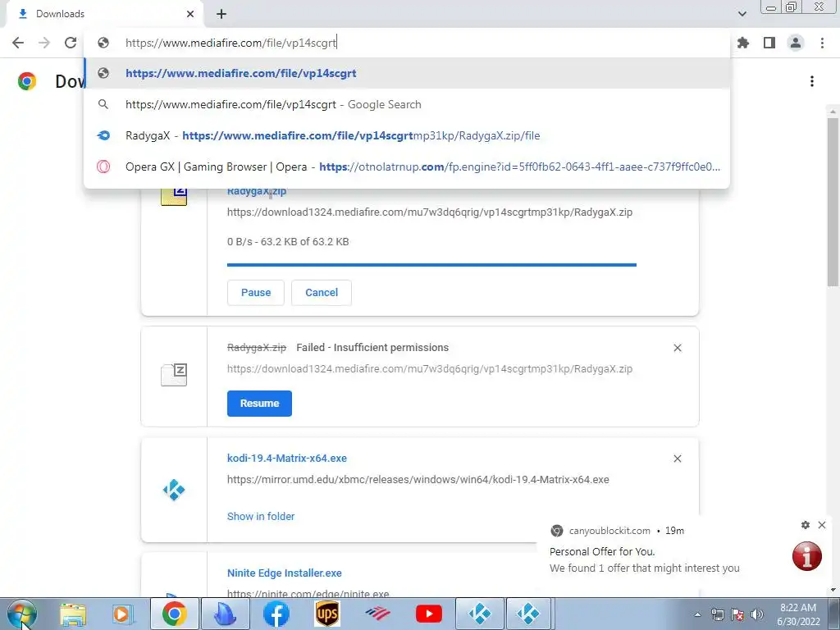
Task: Cancel the RadygaX.zip download
Action: click(322, 293)
